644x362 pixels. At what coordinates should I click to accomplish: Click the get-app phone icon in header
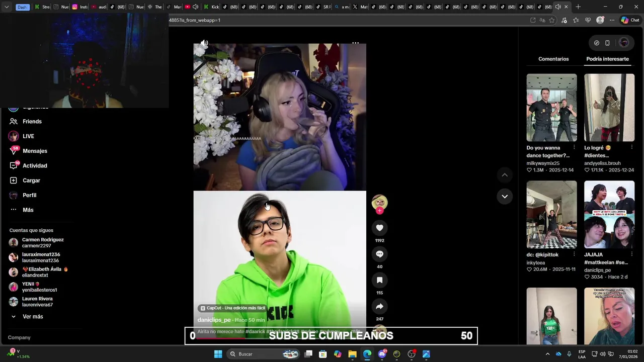[x=607, y=43]
